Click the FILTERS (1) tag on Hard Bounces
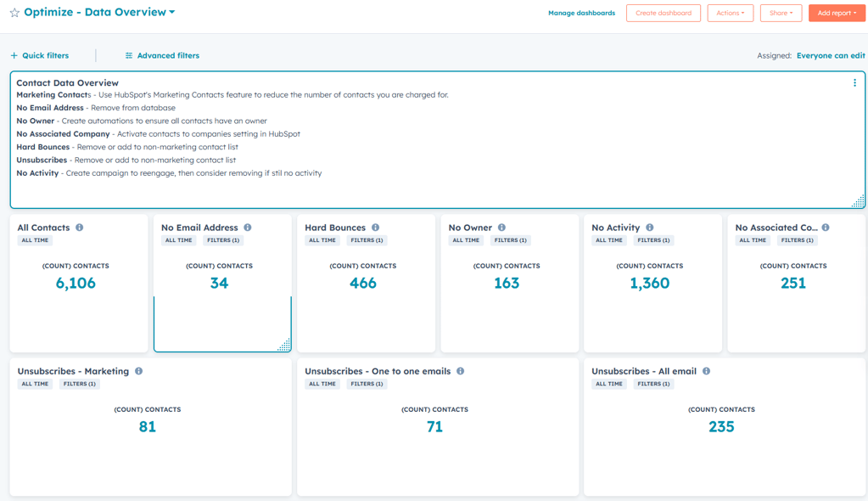Viewport: 868px width, 501px height. [367, 240]
